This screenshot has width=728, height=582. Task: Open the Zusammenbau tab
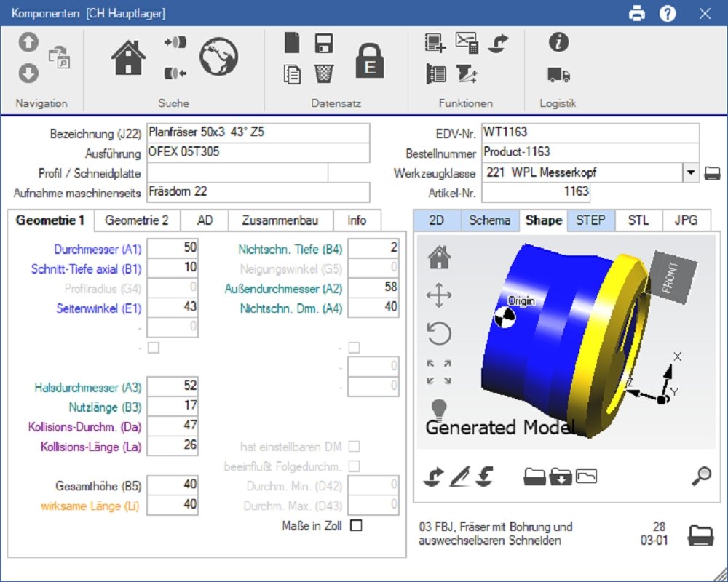(280, 220)
